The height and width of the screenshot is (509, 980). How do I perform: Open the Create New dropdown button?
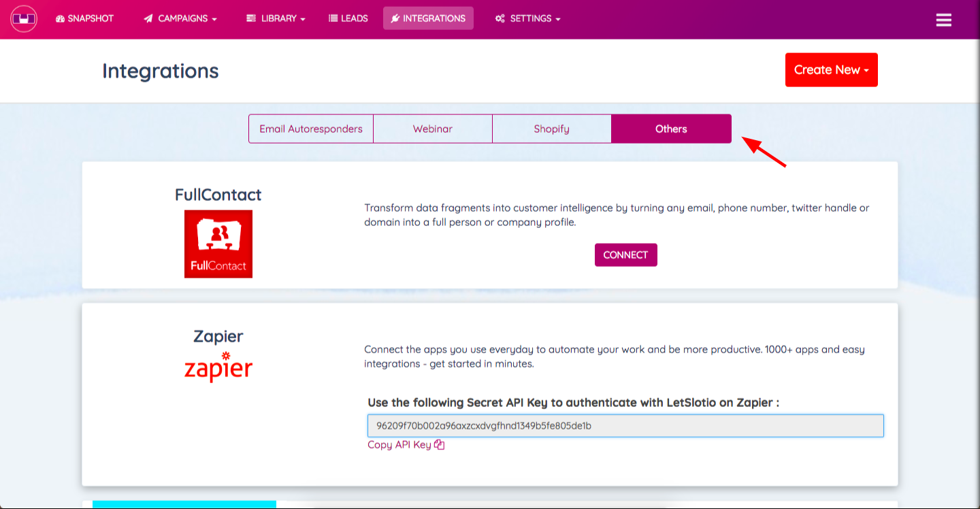click(832, 69)
